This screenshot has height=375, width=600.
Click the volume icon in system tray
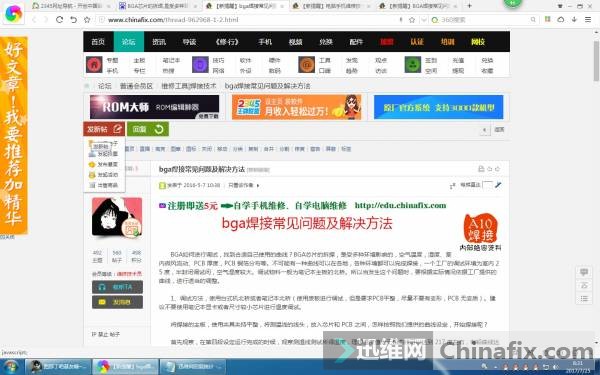(556, 367)
